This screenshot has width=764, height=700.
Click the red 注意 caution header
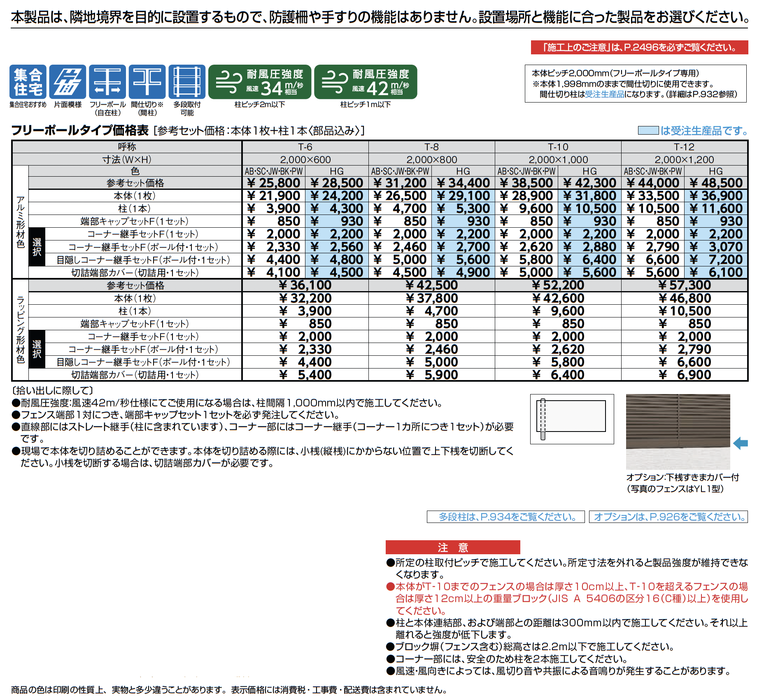click(x=453, y=547)
